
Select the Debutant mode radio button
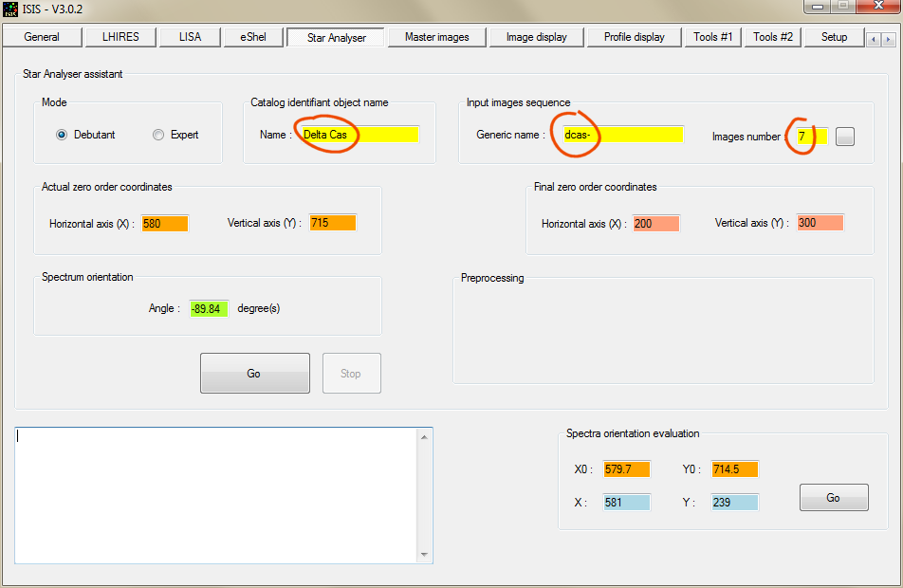[63, 135]
